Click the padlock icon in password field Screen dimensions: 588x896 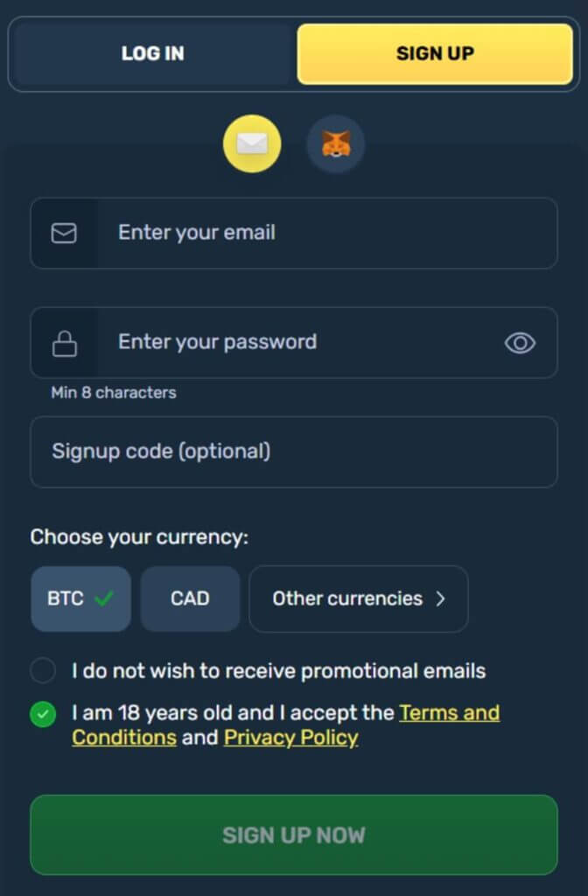point(65,343)
